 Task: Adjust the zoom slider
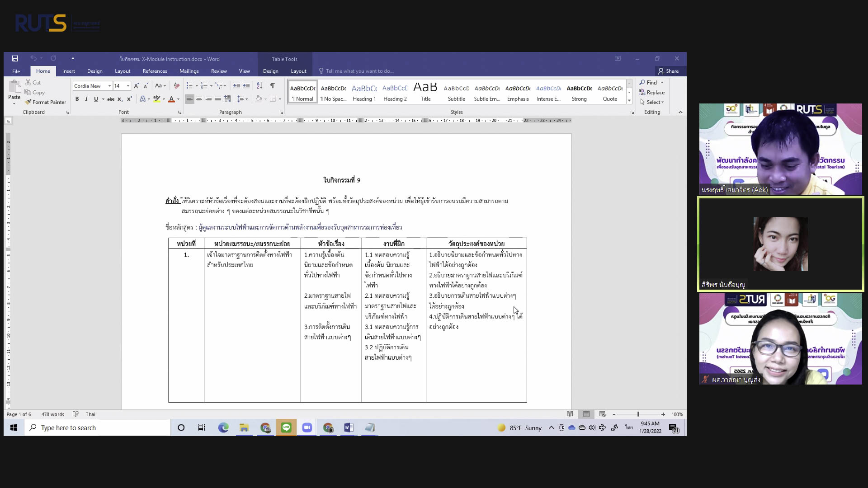pos(638,414)
